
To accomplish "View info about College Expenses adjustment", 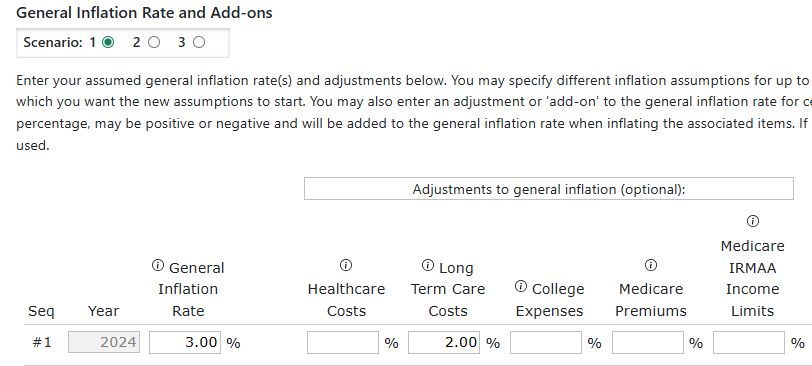I will (x=521, y=286).
